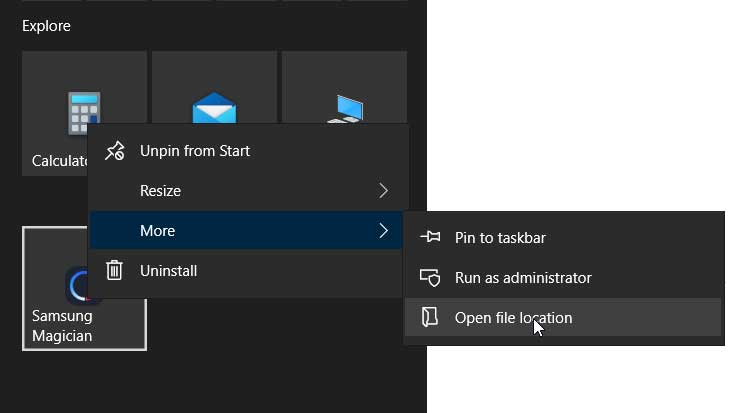Click the pushpin icon for Pin to taskbar

[430, 237]
